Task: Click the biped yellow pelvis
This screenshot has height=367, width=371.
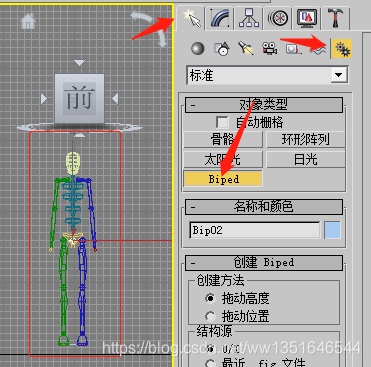Action: [x=73, y=240]
